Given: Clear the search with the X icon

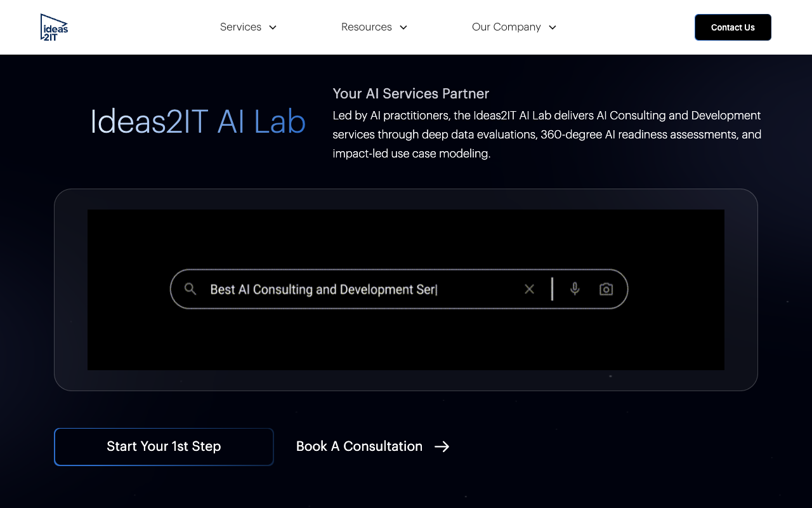Looking at the screenshot, I should pyautogui.click(x=529, y=290).
